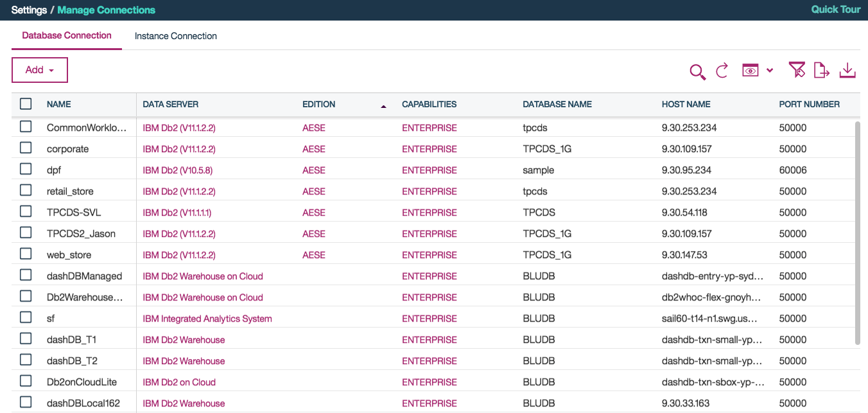
Task: Check the CommonWorklo... row checkbox
Action: [26, 127]
